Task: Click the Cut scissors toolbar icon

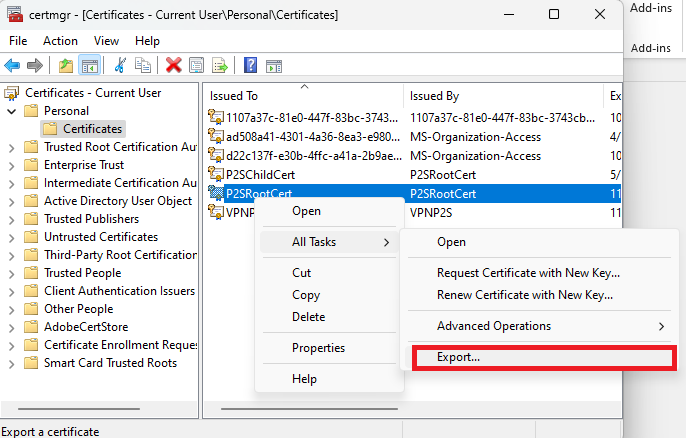Action: (x=121, y=65)
